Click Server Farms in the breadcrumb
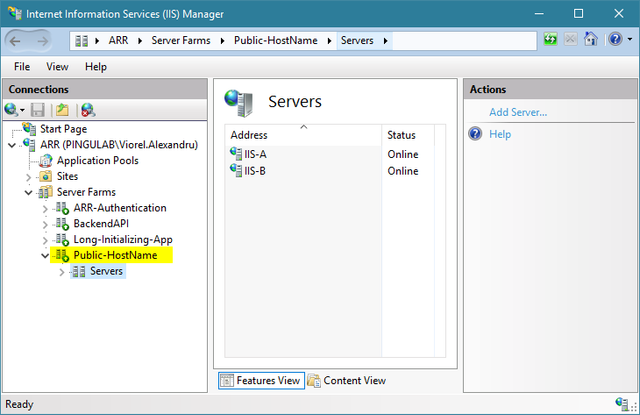 click(x=181, y=40)
